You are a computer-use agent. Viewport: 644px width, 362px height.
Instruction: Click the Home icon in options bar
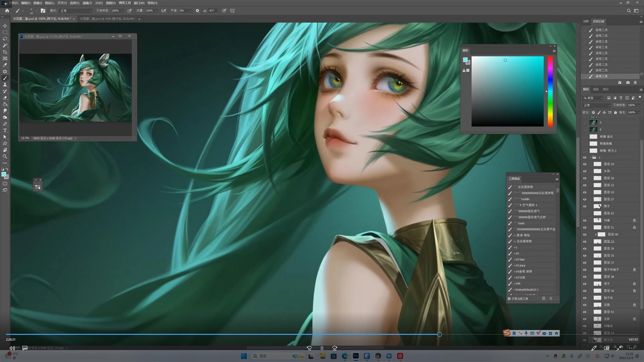(x=7, y=11)
